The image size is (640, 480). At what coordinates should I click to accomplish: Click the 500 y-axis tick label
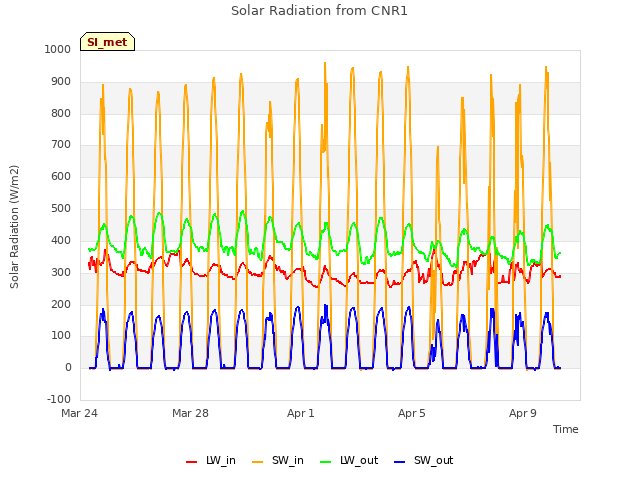(x=61, y=209)
